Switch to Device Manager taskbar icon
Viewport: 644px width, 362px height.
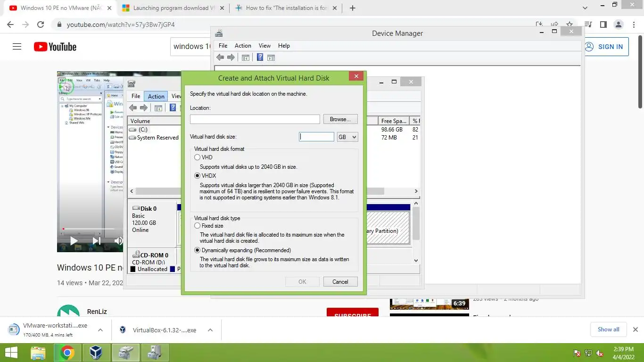coord(155,353)
